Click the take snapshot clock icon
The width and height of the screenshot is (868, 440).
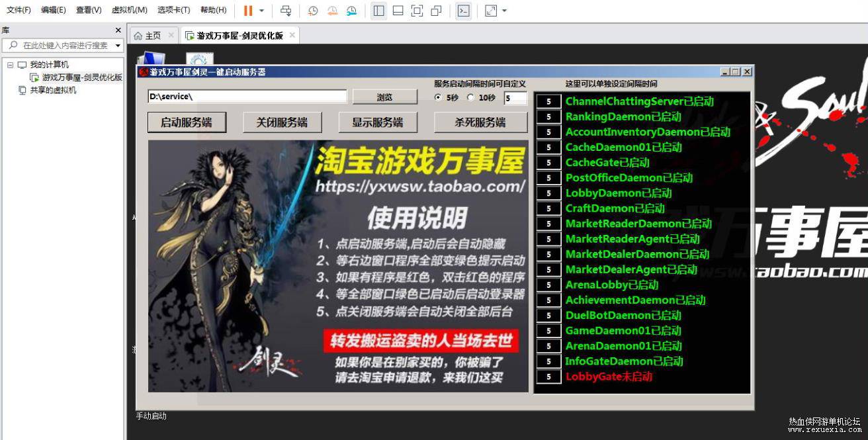(313, 11)
